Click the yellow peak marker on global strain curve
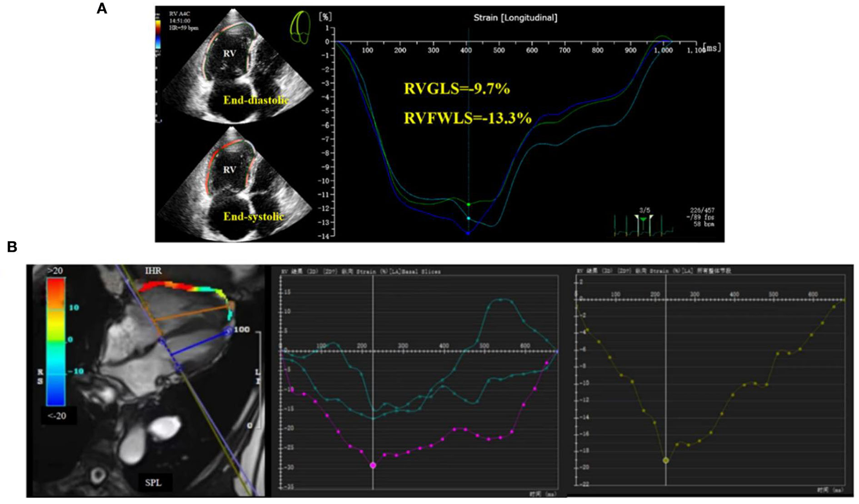Viewport: 859px width, 504px height. click(x=666, y=460)
